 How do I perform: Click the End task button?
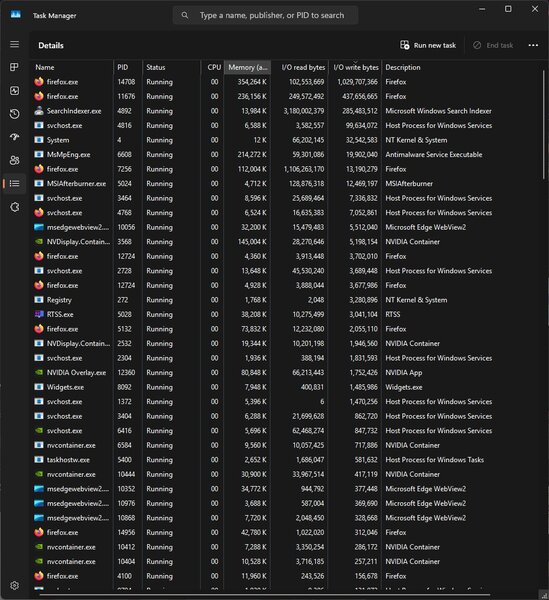(493, 45)
